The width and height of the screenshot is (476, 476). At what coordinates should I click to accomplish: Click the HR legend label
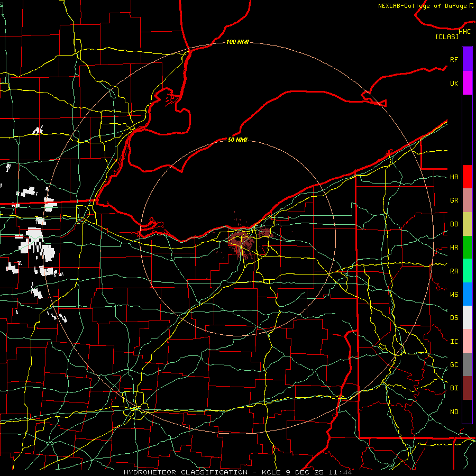pyautogui.click(x=454, y=248)
